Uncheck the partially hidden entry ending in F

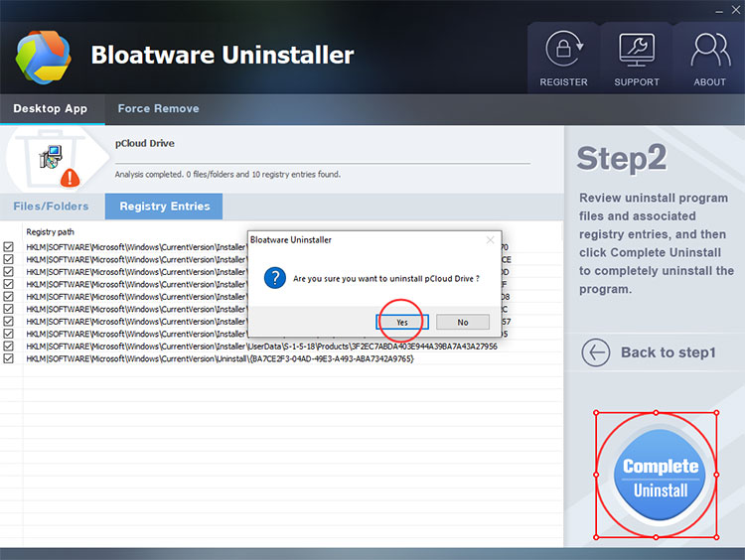tap(9, 284)
